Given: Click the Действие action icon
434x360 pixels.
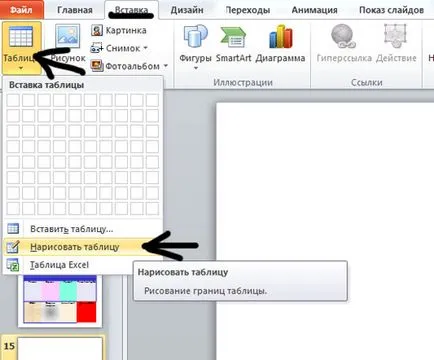Looking at the screenshot, I should pos(395,36).
